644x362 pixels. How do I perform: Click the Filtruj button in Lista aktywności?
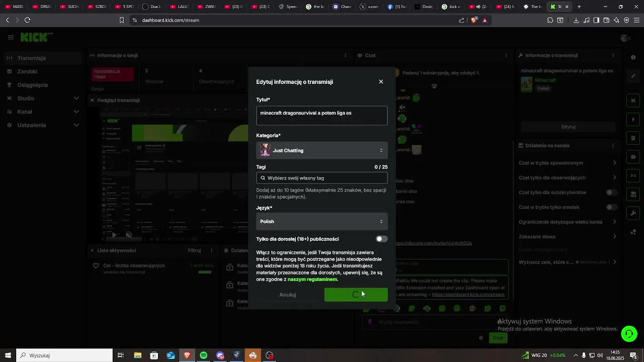click(195, 250)
